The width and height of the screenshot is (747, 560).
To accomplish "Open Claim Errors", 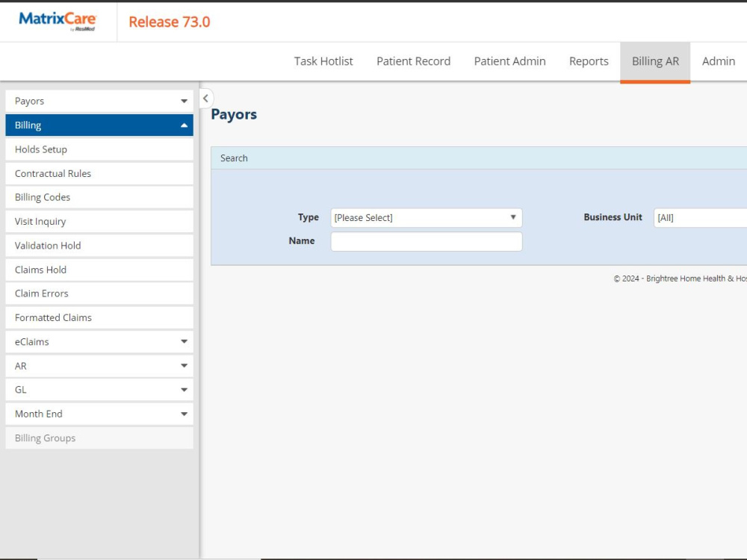I will (x=99, y=293).
